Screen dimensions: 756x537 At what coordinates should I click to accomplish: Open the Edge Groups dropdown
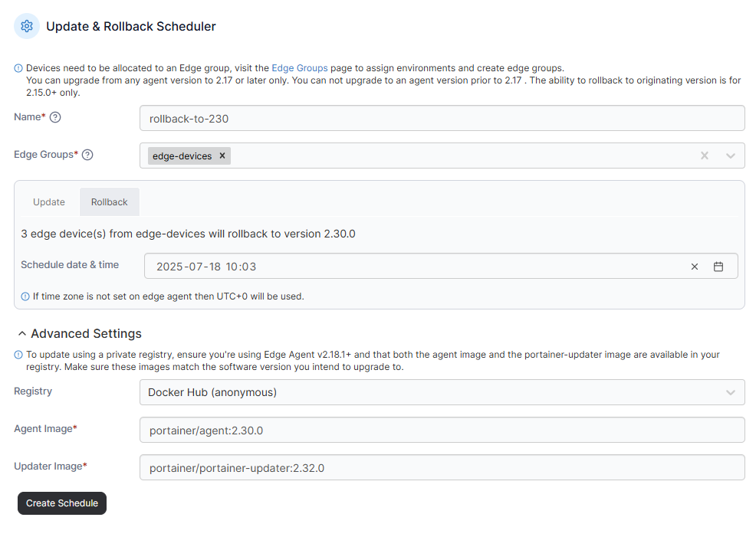pos(730,156)
